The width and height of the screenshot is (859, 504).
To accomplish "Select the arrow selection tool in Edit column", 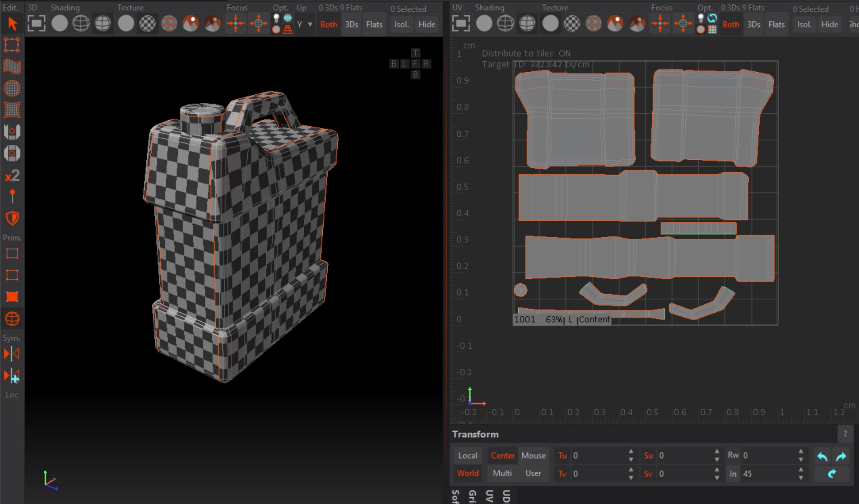I will 12,23.
